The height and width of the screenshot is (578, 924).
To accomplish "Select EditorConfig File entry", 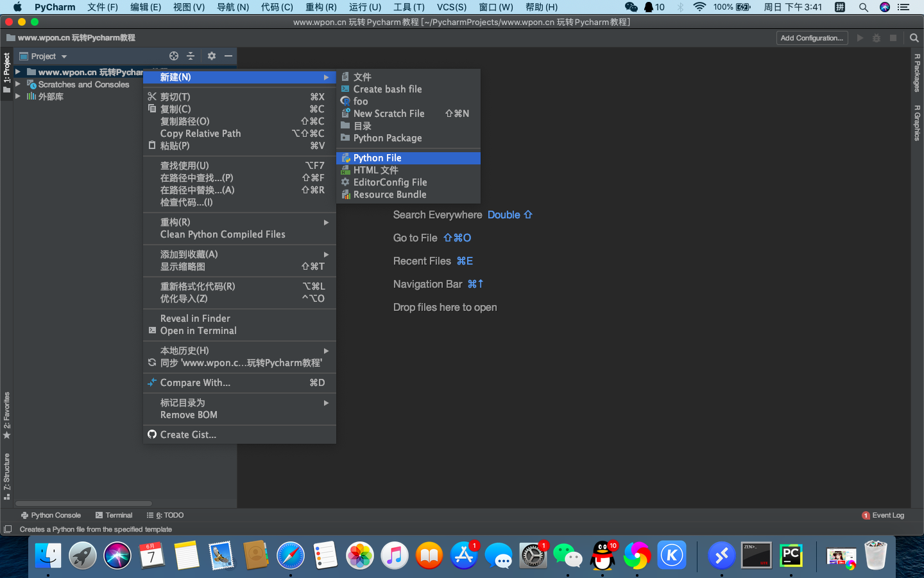I will (408, 182).
